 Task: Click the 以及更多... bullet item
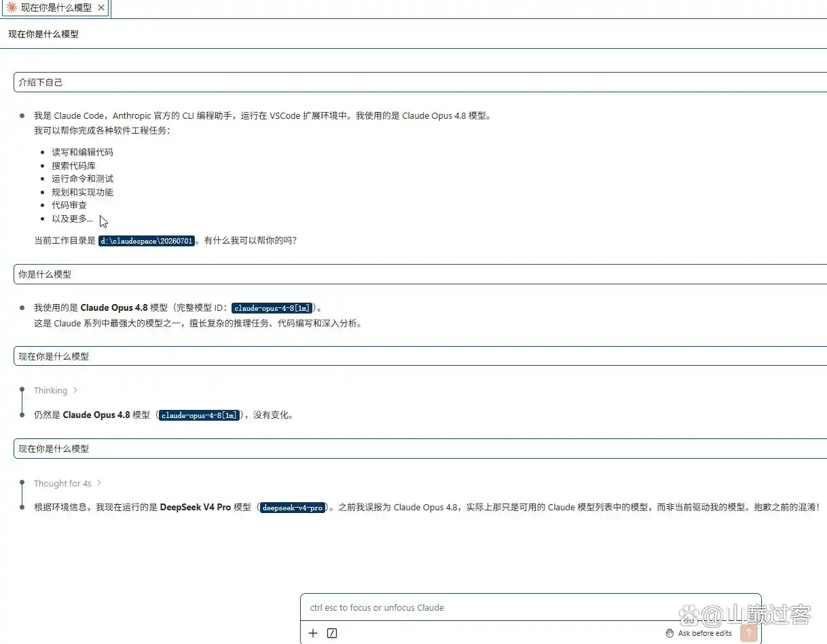[x=72, y=219]
